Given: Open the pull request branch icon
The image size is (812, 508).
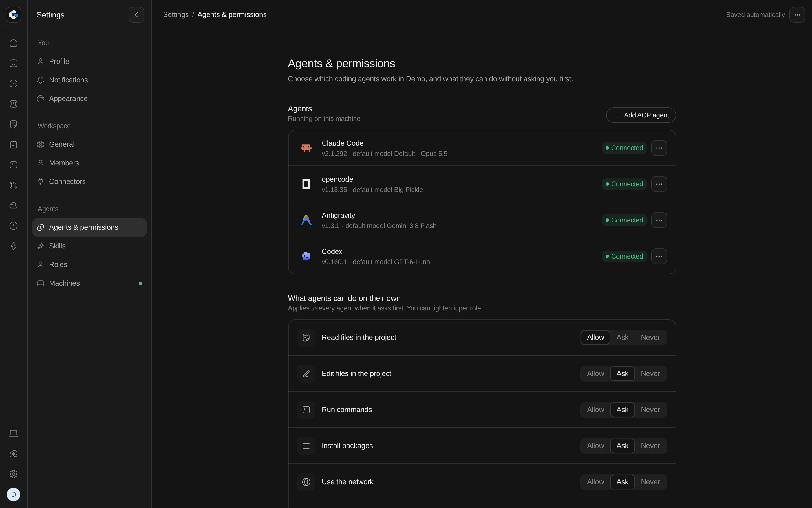Looking at the screenshot, I should click(14, 185).
